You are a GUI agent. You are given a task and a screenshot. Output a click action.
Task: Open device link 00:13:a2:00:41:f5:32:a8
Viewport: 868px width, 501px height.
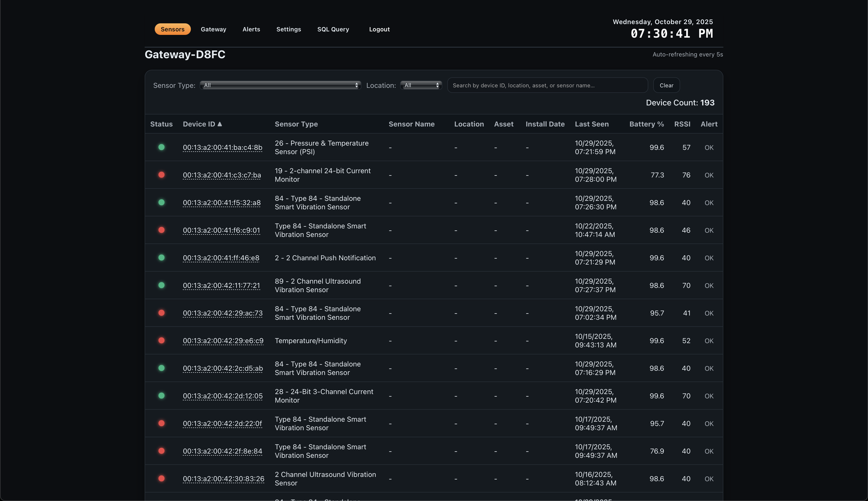[x=222, y=203]
